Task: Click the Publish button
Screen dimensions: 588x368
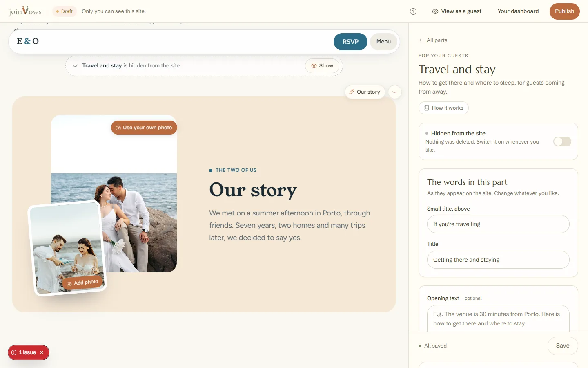Action: click(x=565, y=11)
